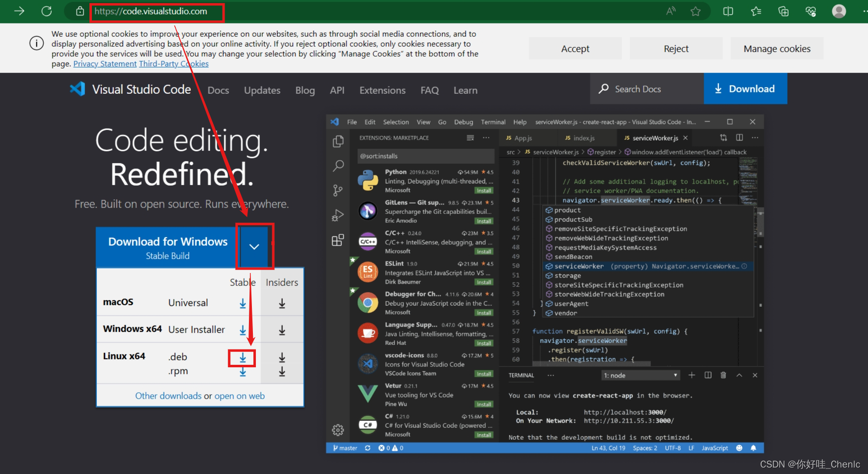Click the kill terminal trash icon
Screen dimensions: 868x474
pos(723,375)
